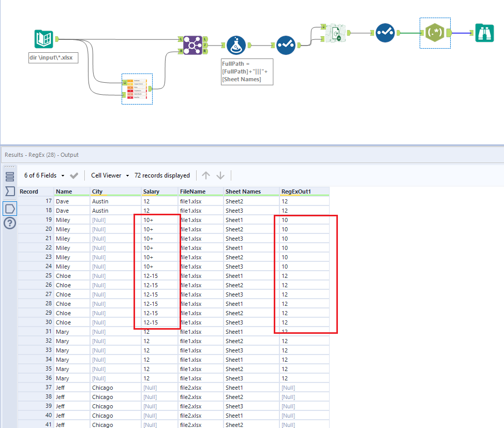The image size is (504, 428).
Task: Open the 6 of 6 Fields dropdown
Action: coord(45,175)
